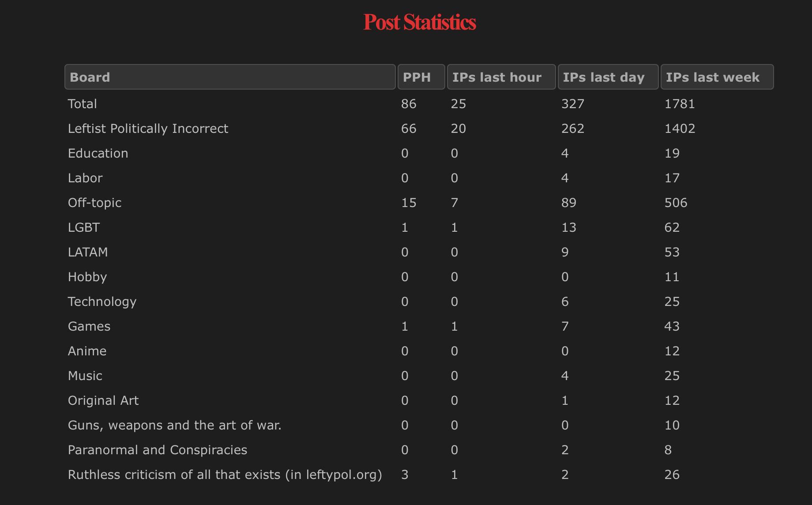Click the Labor board name
The image size is (812, 505).
click(x=85, y=178)
